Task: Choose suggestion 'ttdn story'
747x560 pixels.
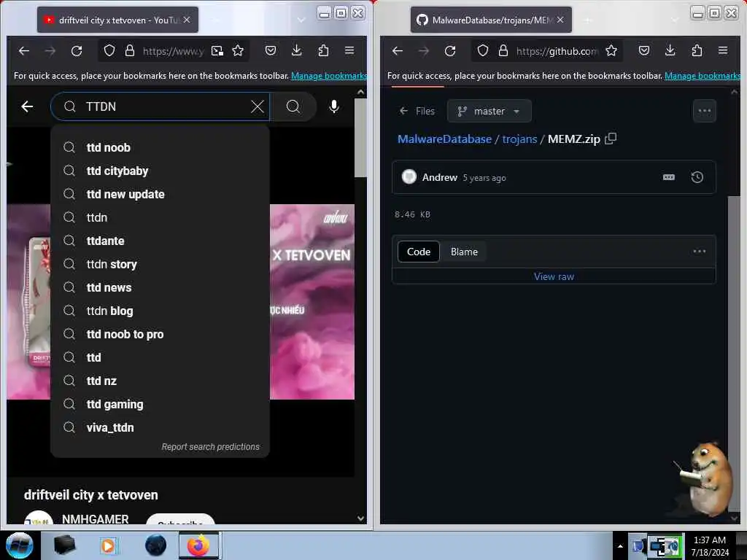Action: pos(160,264)
